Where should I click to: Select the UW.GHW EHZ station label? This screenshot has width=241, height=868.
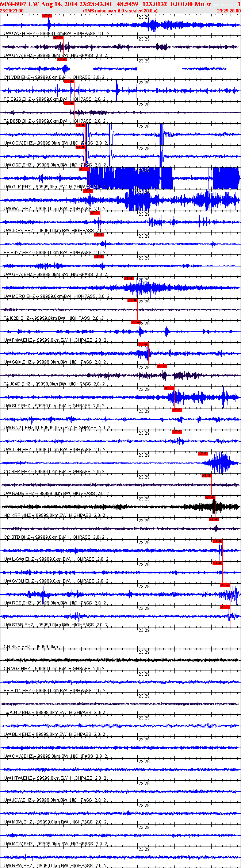click(18, 274)
